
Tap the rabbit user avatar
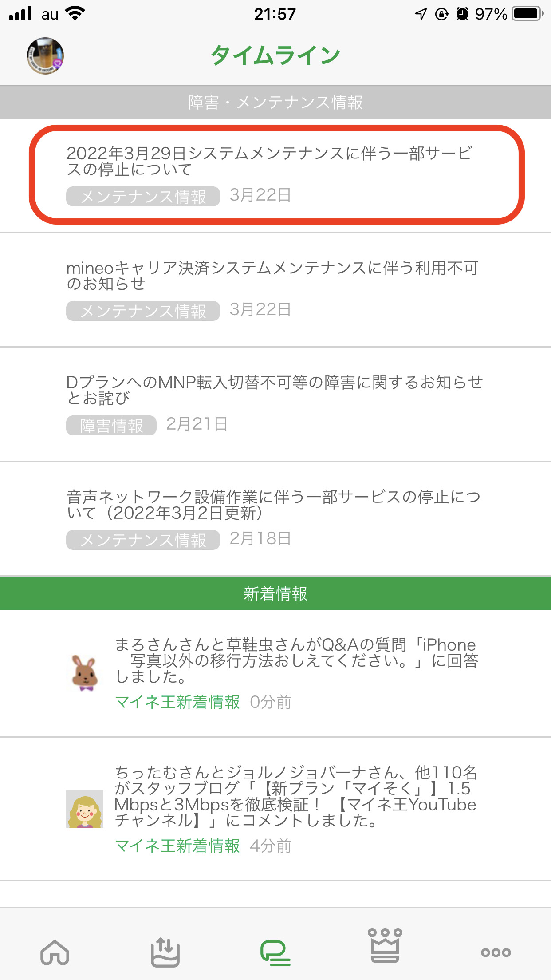pyautogui.click(x=84, y=672)
